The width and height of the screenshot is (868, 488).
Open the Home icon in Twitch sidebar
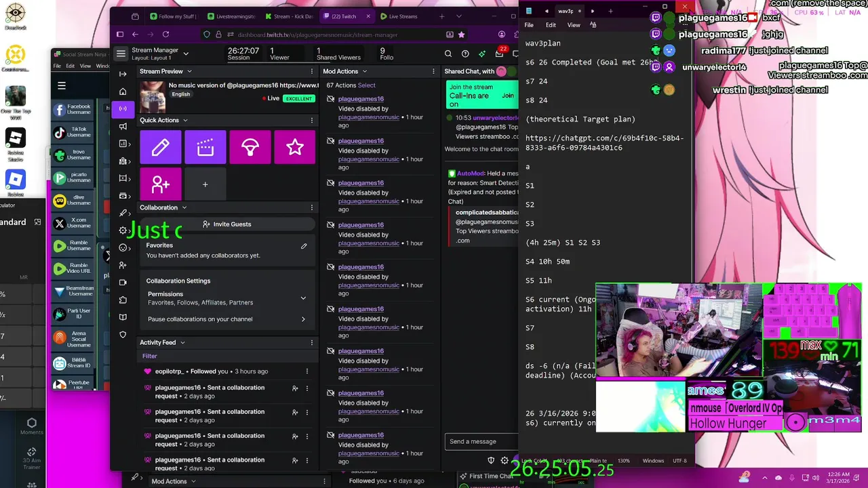point(123,91)
